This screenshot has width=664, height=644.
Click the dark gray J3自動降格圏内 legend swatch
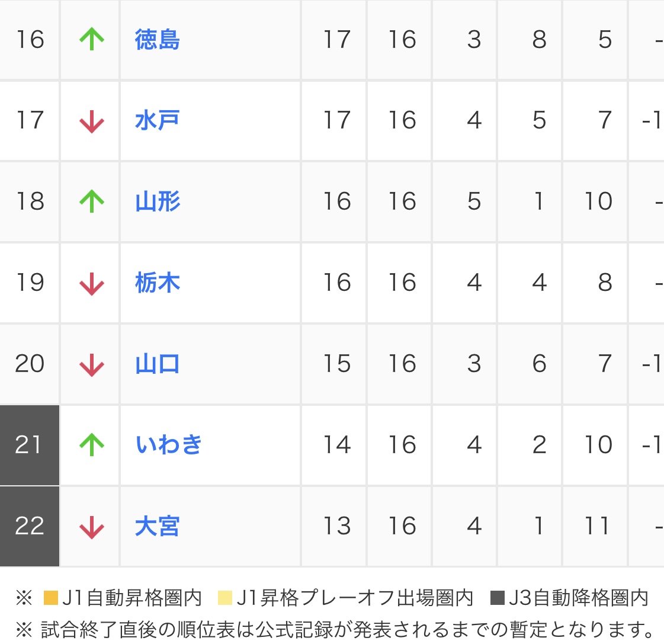click(498, 598)
